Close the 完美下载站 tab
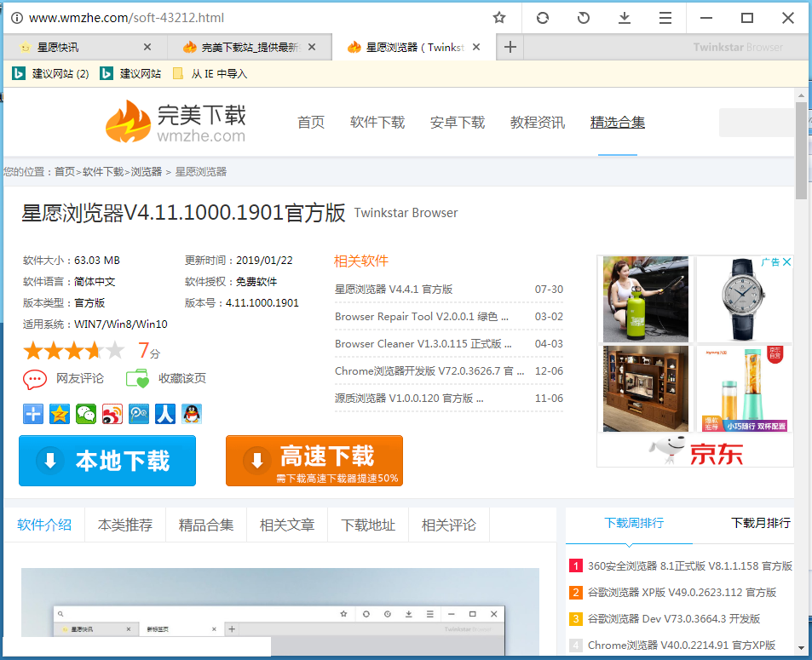Viewport: 812px width, 660px height. click(x=312, y=47)
